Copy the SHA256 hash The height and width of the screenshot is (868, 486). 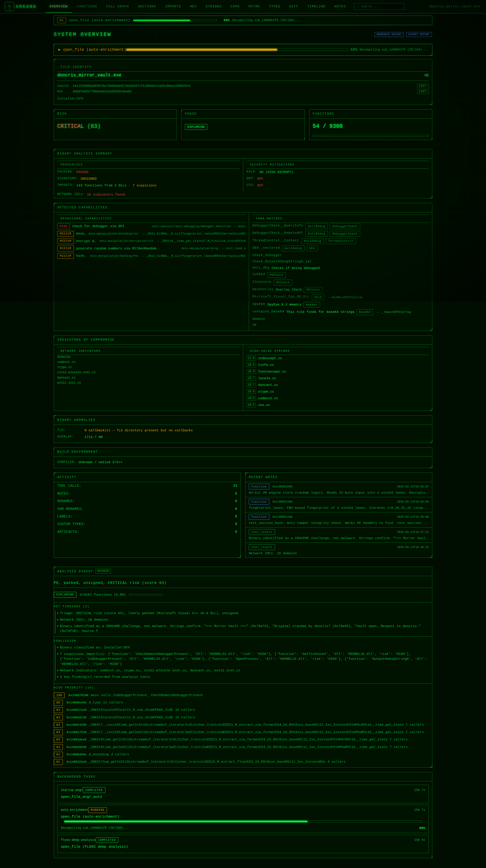[x=423, y=86]
